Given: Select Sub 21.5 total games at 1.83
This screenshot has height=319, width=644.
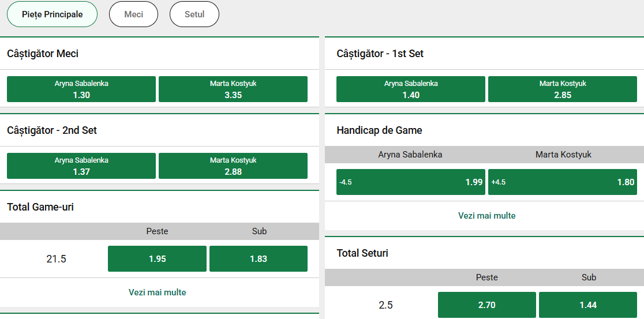Looking at the screenshot, I should (259, 259).
